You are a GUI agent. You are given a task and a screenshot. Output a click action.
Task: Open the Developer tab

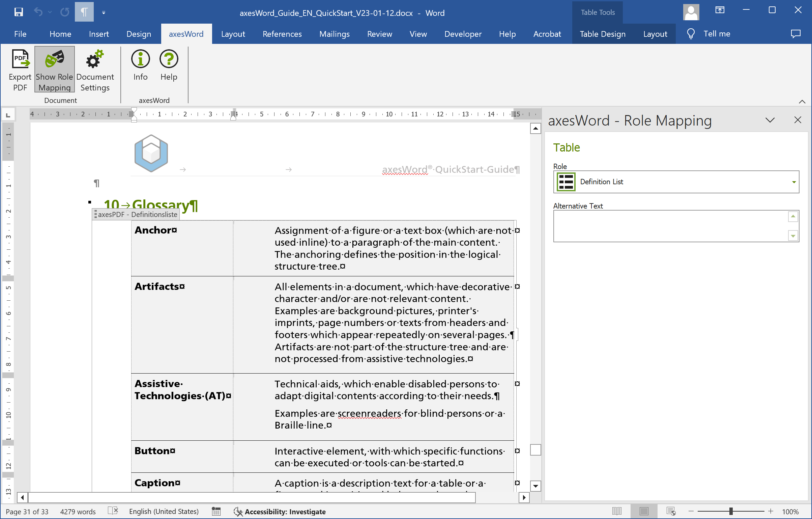(463, 34)
